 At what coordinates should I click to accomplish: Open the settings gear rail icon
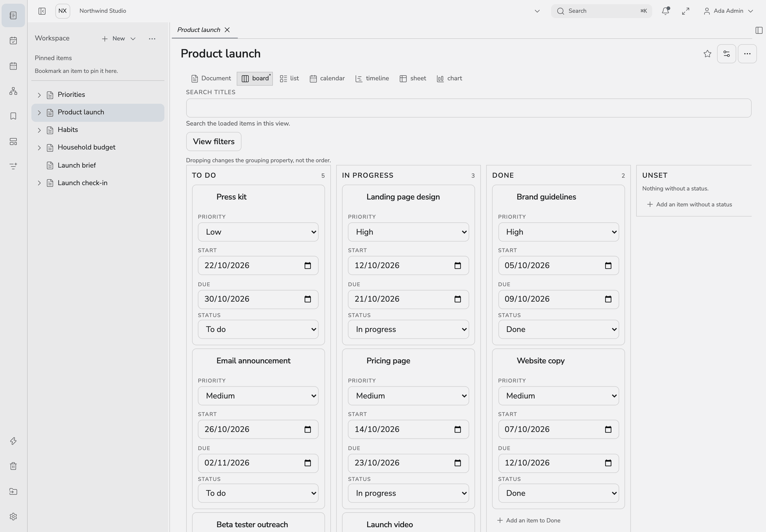pos(13,517)
